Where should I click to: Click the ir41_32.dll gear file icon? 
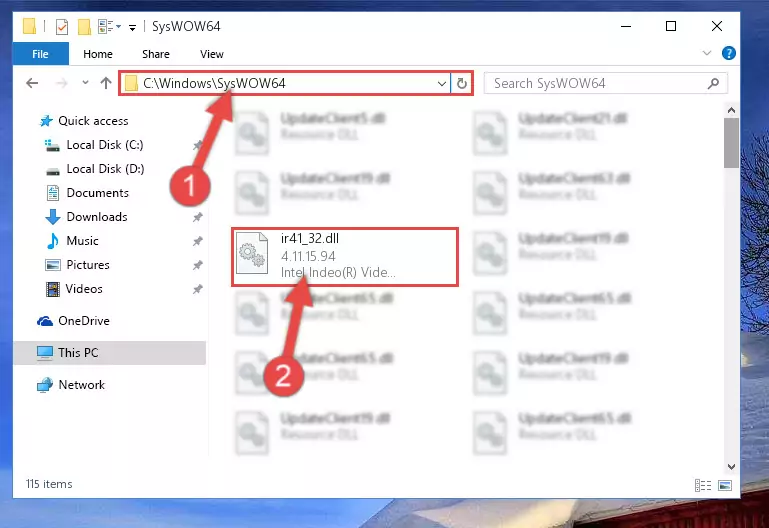tap(252, 253)
